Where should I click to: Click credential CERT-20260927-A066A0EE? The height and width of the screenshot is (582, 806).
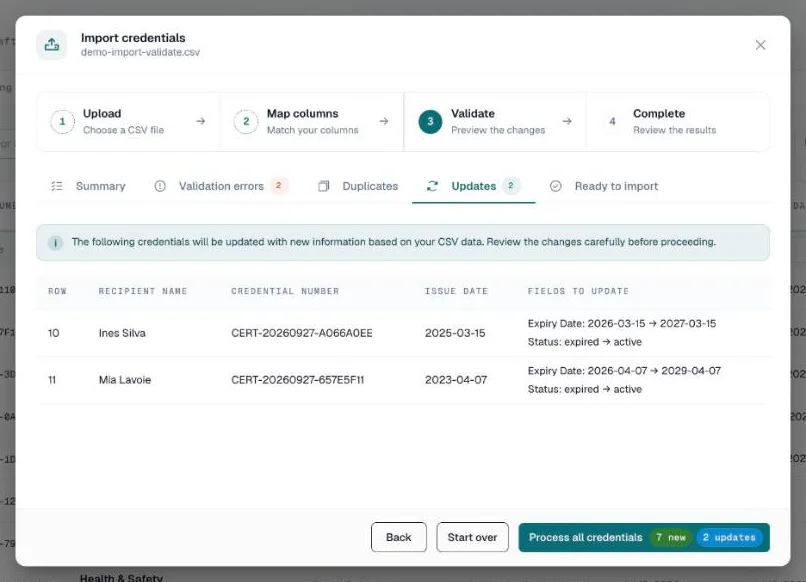(x=302, y=333)
